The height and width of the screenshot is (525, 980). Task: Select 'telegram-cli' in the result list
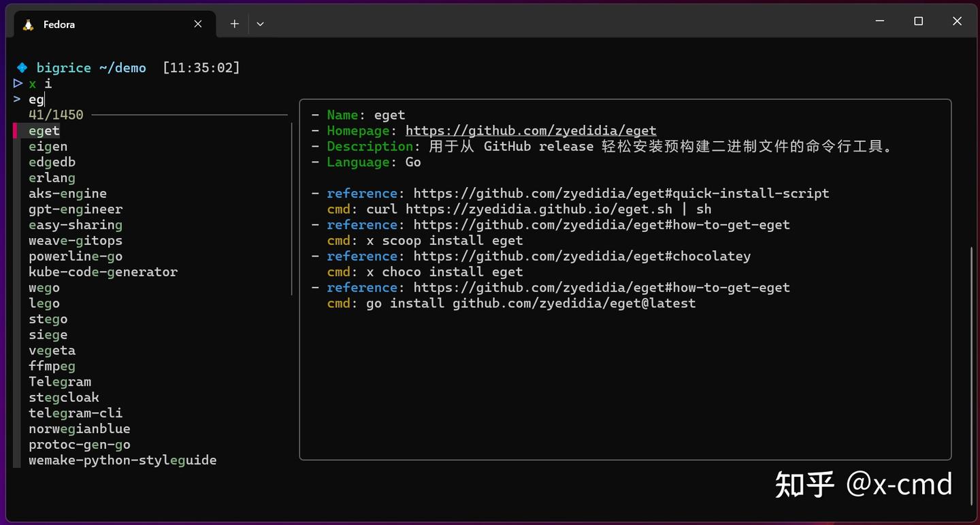click(x=76, y=412)
